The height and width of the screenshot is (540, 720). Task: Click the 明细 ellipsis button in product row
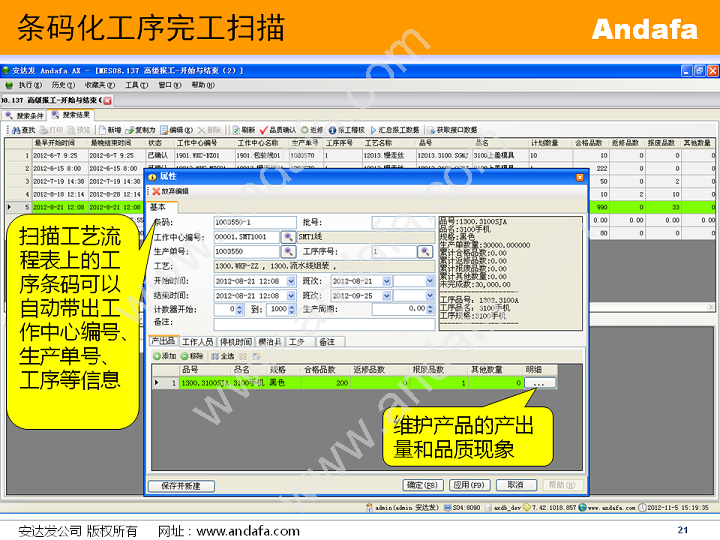pos(539,383)
